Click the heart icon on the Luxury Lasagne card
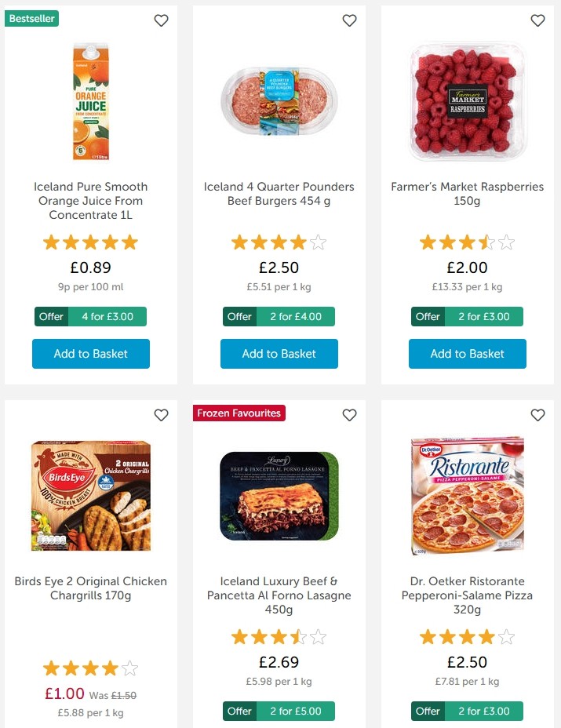 coord(349,415)
